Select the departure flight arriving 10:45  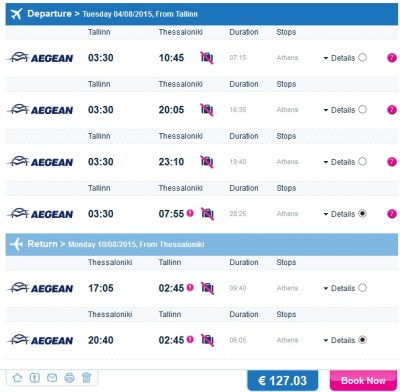[362, 57]
